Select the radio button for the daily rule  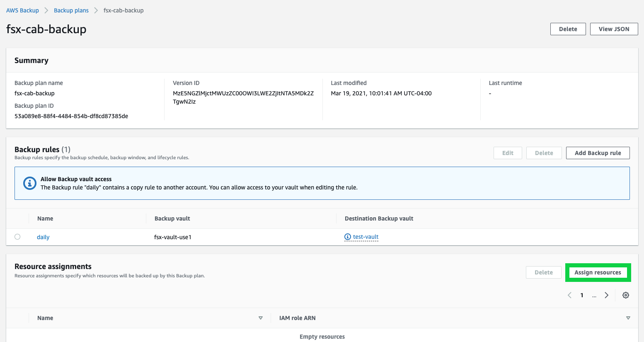click(17, 236)
